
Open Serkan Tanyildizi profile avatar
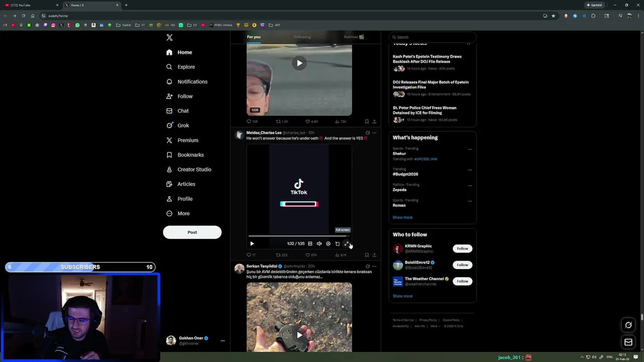[239, 269]
